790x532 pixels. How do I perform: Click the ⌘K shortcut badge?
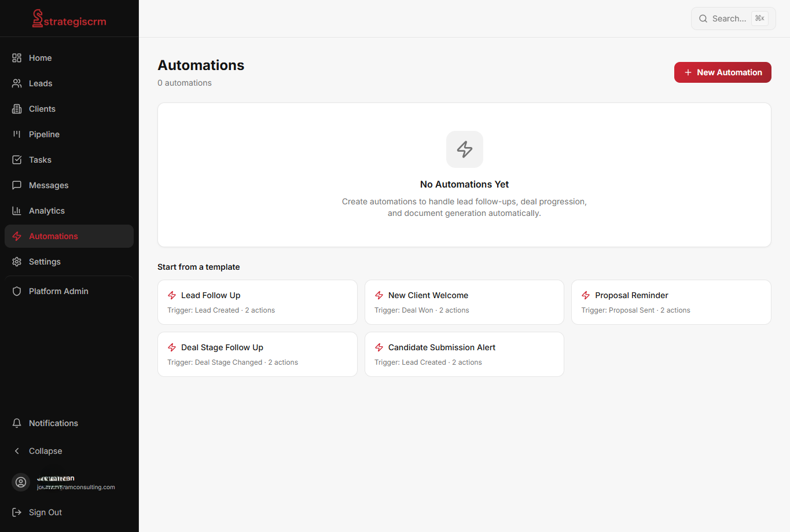click(760, 19)
